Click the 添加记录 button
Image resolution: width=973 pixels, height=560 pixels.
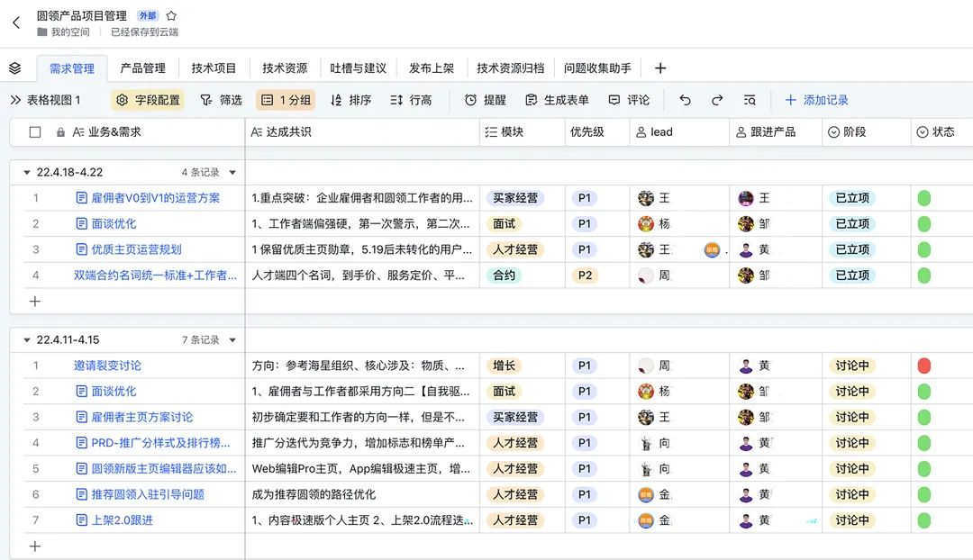[x=816, y=100]
